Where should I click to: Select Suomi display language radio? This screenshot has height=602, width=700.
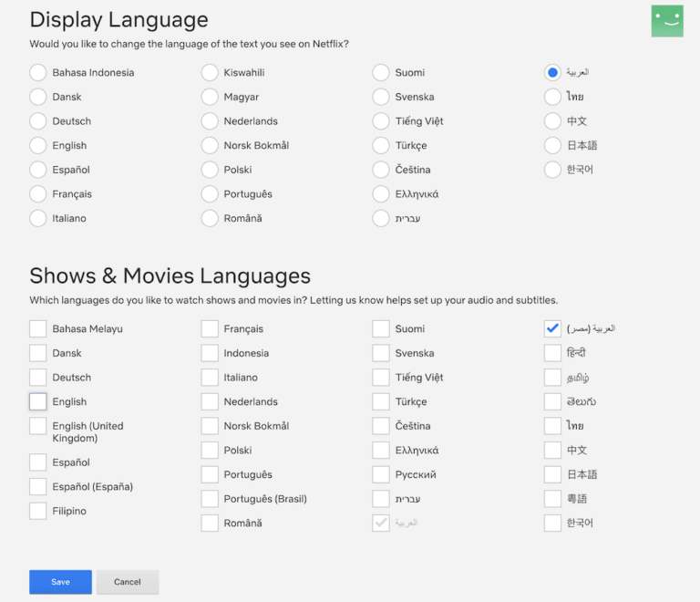pos(381,72)
